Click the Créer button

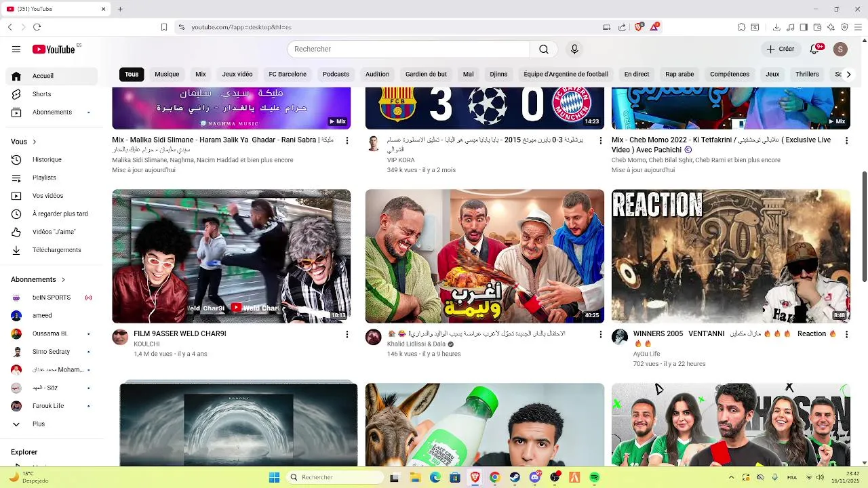[781, 49]
